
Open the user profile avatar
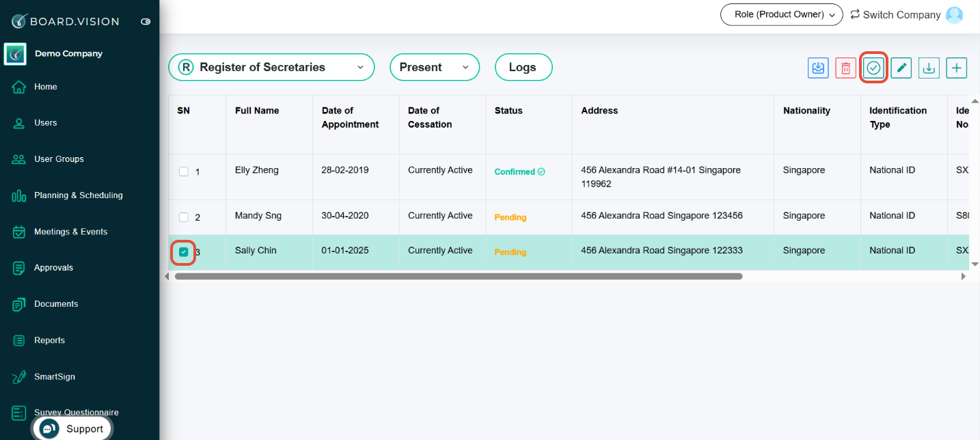(x=954, y=14)
